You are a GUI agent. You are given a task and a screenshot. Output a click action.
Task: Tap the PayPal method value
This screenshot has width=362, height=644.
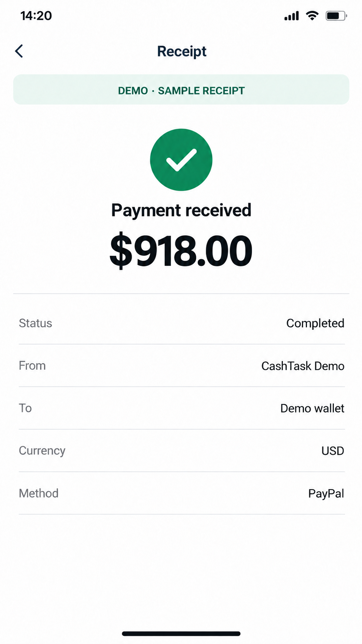click(326, 493)
